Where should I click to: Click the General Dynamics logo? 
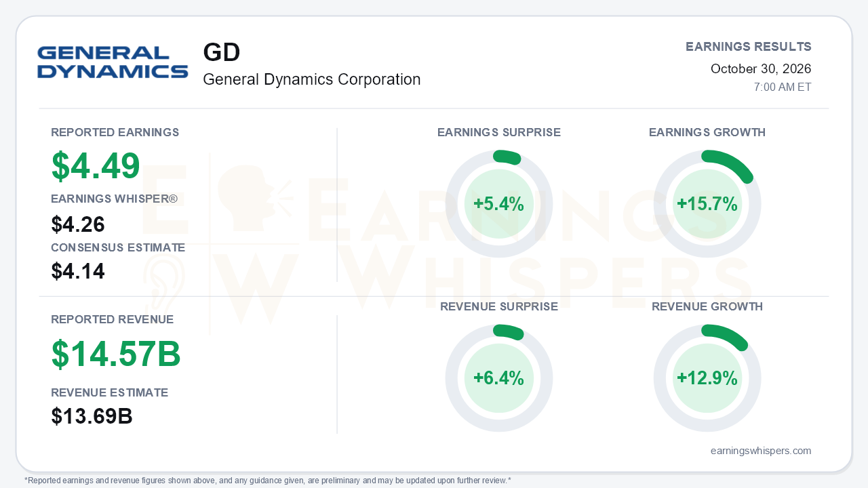pyautogui.click(x=113, y=62)
